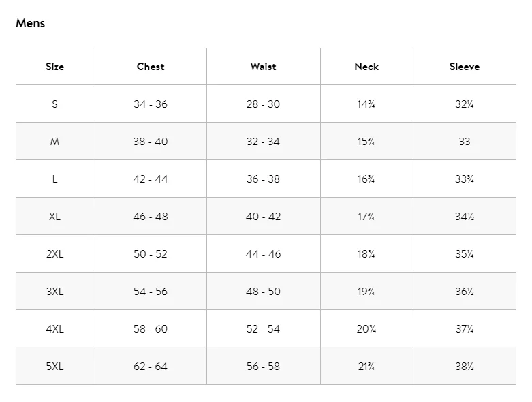The image size is (532, 402).
Task: Click the M size row label
Action: 55,142
